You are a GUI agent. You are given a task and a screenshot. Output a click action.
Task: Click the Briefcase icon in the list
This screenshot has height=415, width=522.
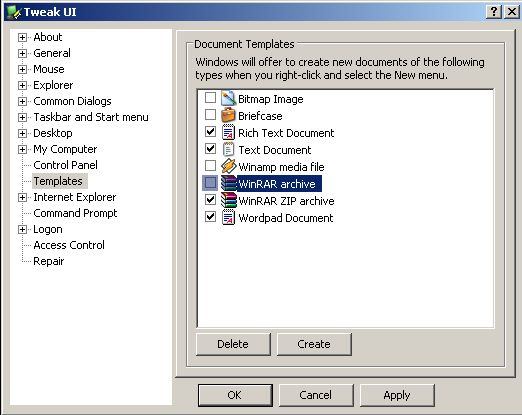point(228,116)
